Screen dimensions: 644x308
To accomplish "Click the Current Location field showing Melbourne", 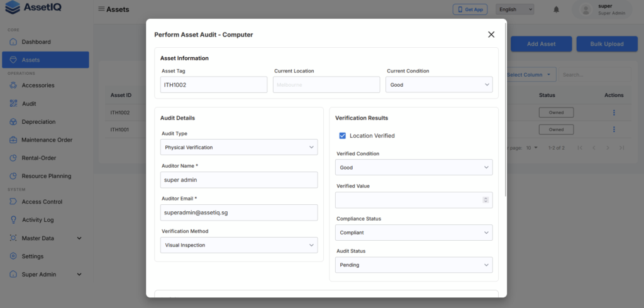I will pos(326,85).
